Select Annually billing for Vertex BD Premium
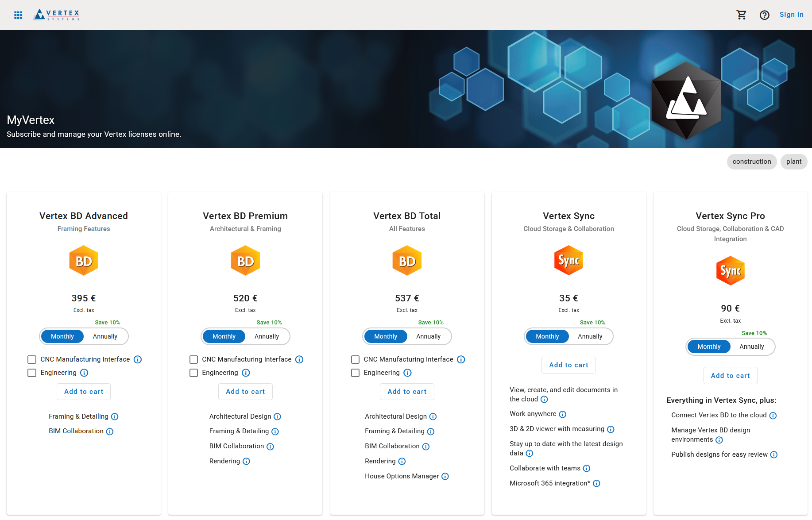 pos(267,336)
